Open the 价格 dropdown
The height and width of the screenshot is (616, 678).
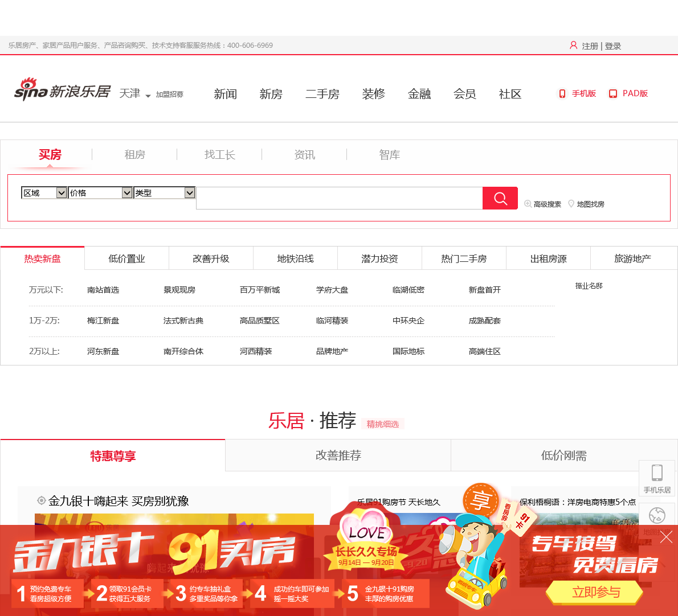click(100, 192)
